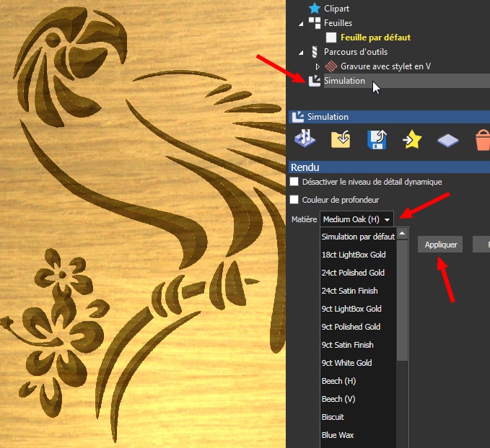Click the Parcours d'outils tool icon
490x448 pixels.
tap(315, 52)
